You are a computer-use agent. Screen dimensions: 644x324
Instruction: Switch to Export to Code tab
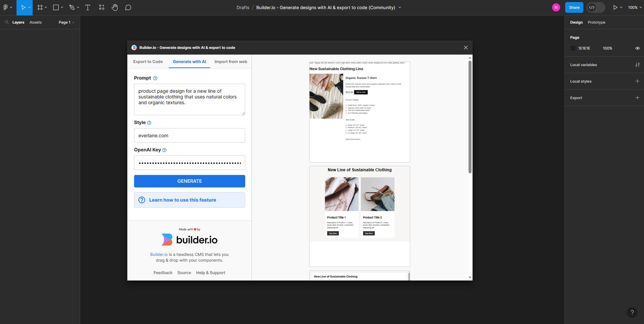point(148,62)
